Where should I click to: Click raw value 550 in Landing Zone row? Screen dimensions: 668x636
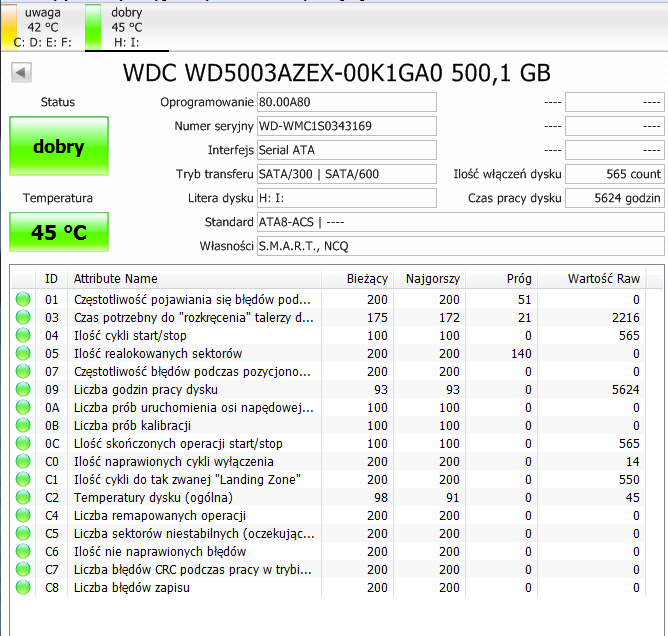point(629,479)
